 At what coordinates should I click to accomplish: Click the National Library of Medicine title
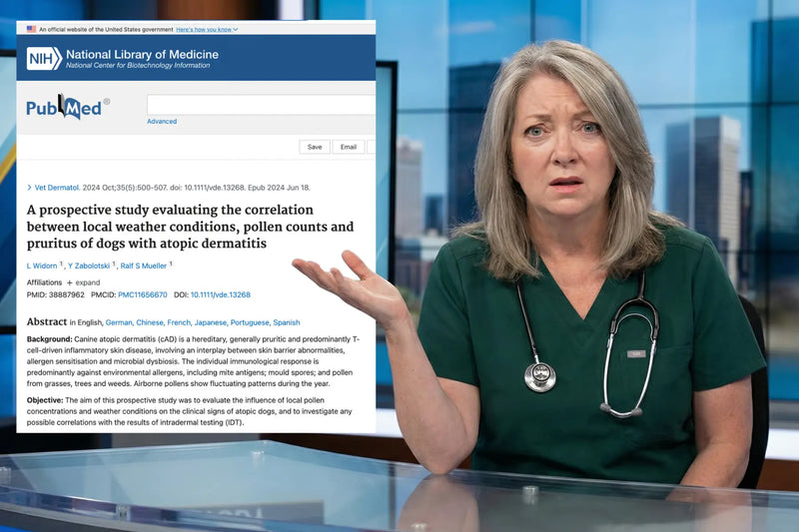(142, 55)
